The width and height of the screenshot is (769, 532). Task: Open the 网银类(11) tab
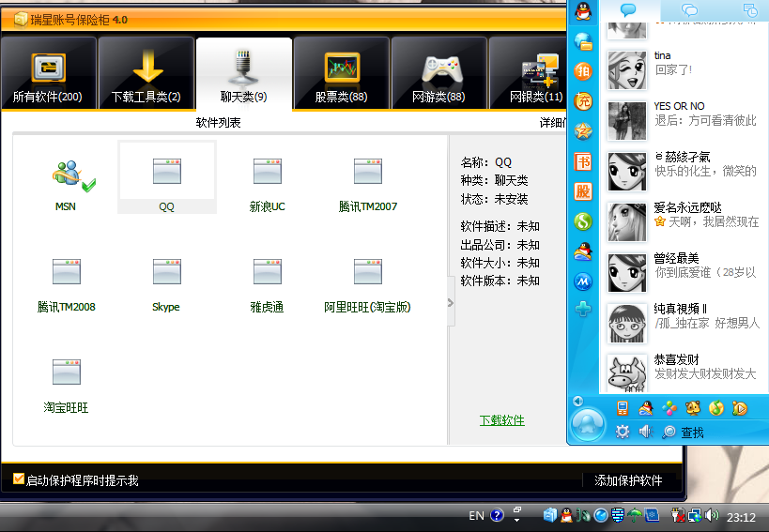(x=528, y=73)
